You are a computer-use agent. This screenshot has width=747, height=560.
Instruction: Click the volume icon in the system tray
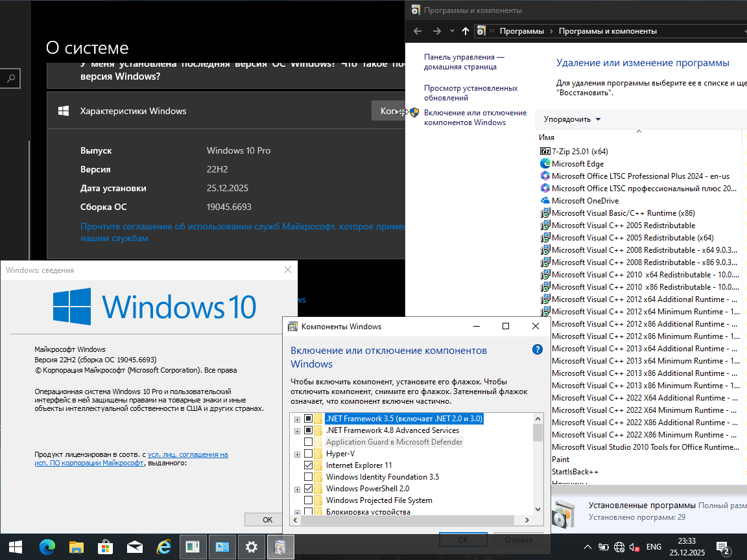pos(633,546)
